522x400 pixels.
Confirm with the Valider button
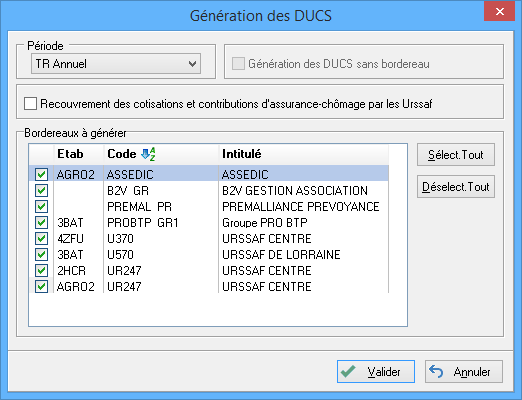pyautogui.click(x=376, y=371)
